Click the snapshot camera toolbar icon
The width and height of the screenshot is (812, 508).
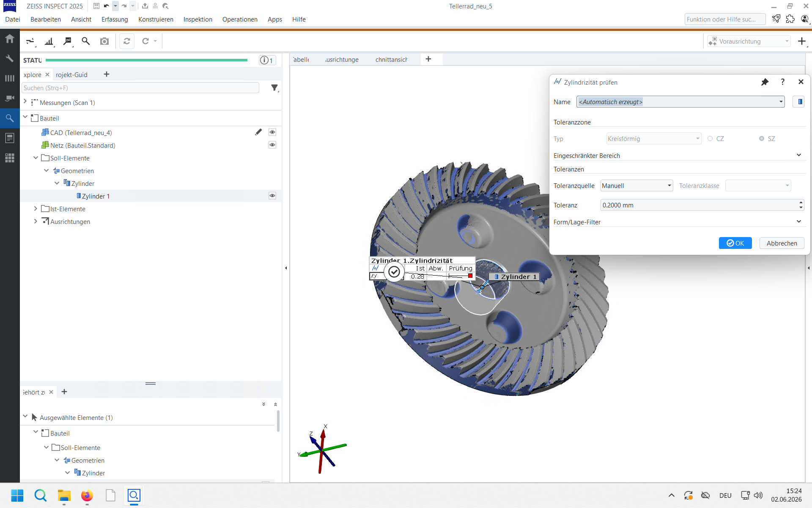pos(104,41)
